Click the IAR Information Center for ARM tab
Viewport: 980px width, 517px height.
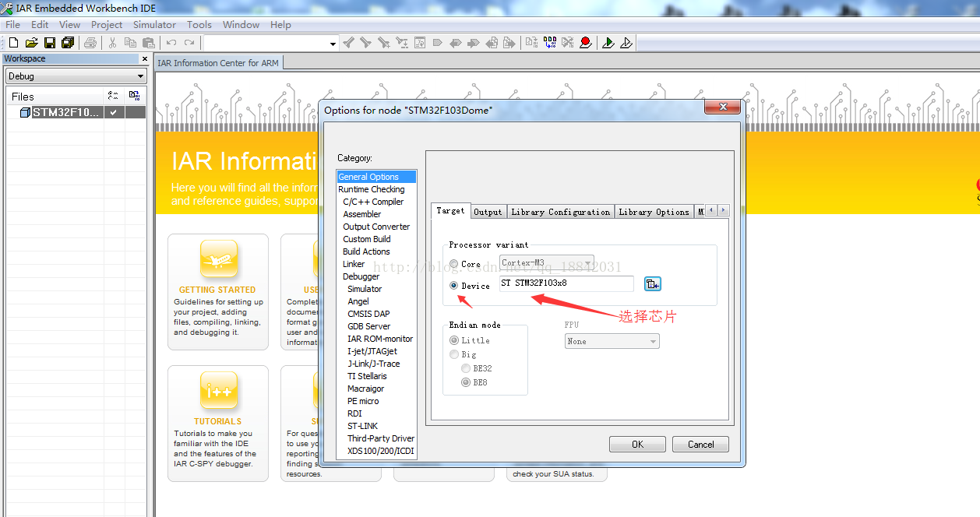218,63
